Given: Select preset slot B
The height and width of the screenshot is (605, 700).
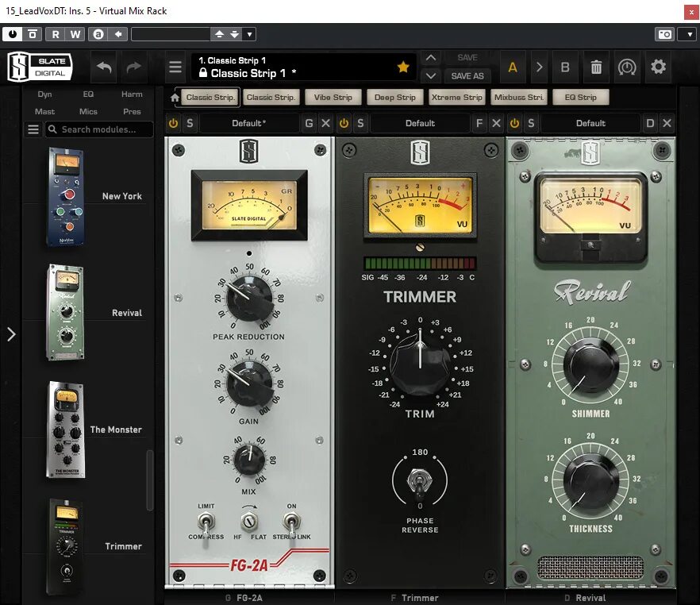Looking at the screenshot, I should click(565, 67).
